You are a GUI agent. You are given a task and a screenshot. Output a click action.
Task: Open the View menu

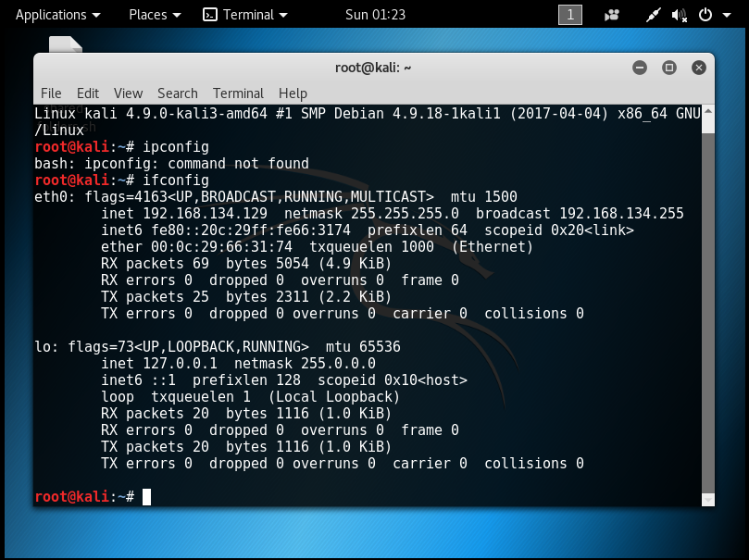click(x=128, y=93)
